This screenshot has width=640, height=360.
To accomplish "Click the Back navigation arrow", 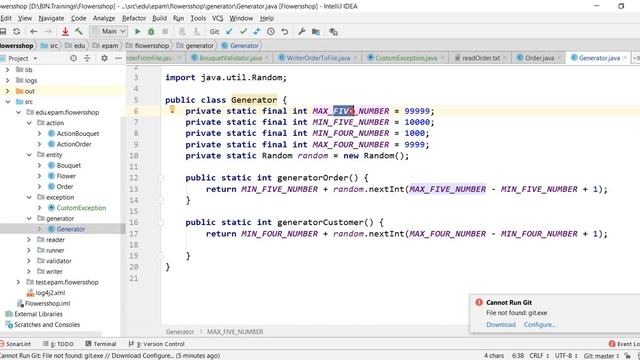I will [x=33, y=31].
